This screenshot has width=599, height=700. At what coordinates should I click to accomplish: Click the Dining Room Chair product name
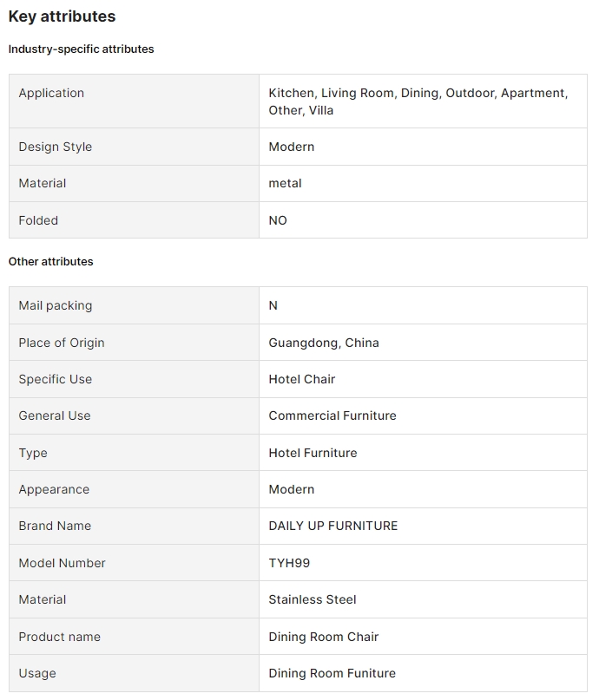click(x=323, y=637)
